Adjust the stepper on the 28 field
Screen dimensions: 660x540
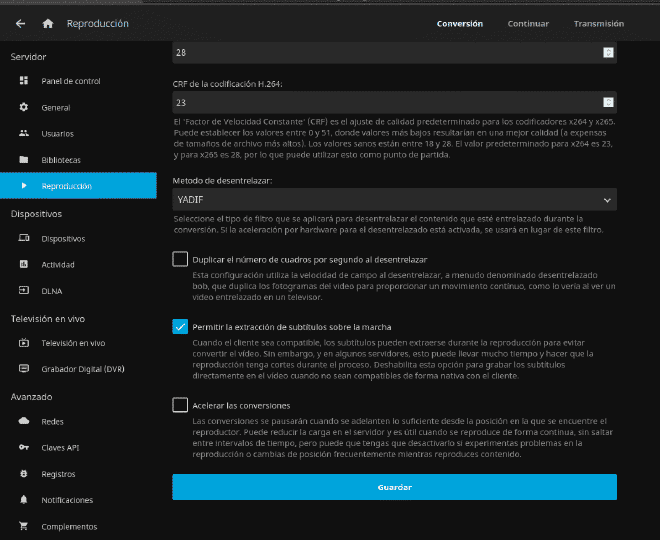click(x=608, y=53)
